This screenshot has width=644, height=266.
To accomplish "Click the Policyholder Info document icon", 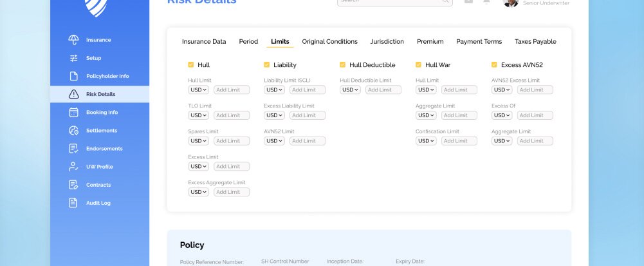I will [x=73, y=76].
